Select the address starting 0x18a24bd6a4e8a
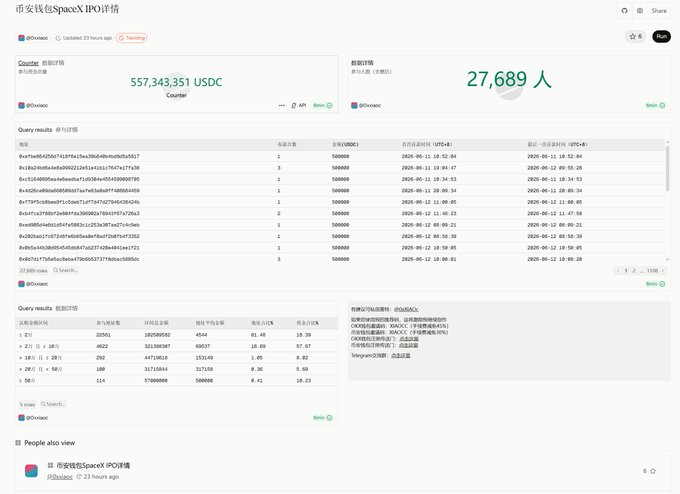The width and height of the screenshot is (680, 494). pyautogui.click(x=79, y=168)
